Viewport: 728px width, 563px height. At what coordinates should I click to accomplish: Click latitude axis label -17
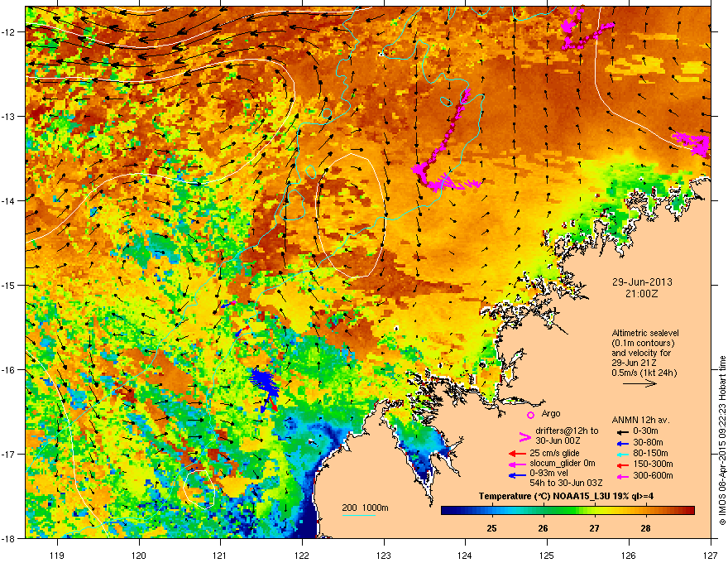click(9, 454)
